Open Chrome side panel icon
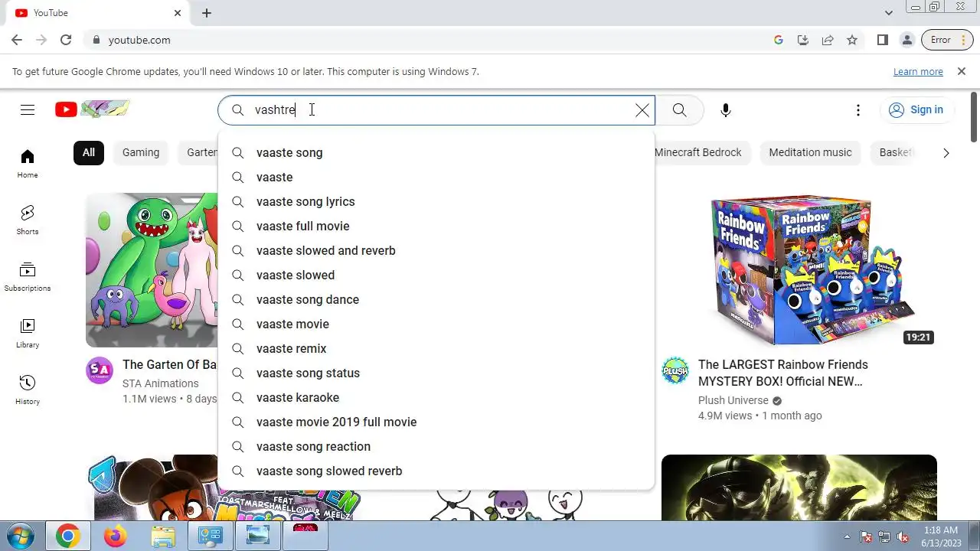 (x=883, y=40)
